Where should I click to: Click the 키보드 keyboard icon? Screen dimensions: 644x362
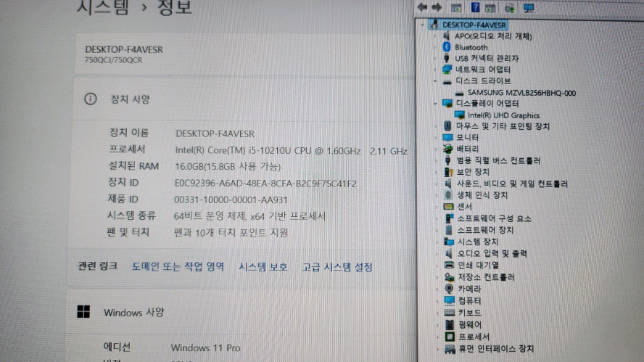[450, 312]
